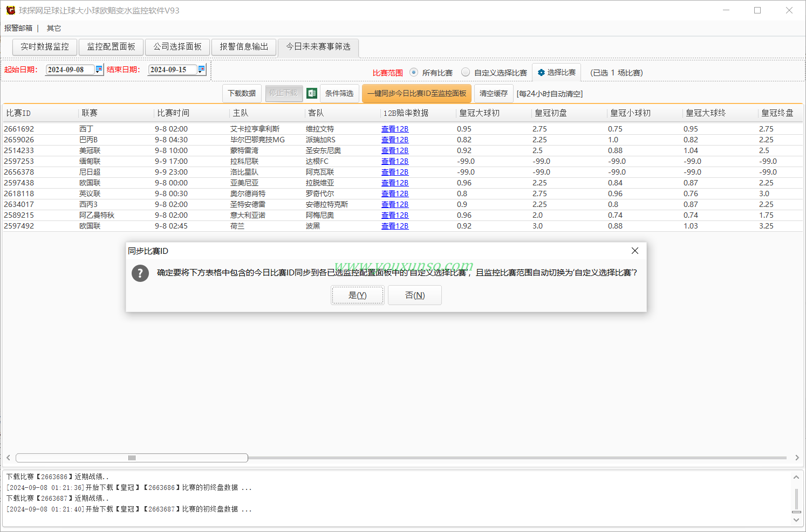Click the end date field 2024-09-15
This screenshot has width=806, height=532.
(173, 70)
